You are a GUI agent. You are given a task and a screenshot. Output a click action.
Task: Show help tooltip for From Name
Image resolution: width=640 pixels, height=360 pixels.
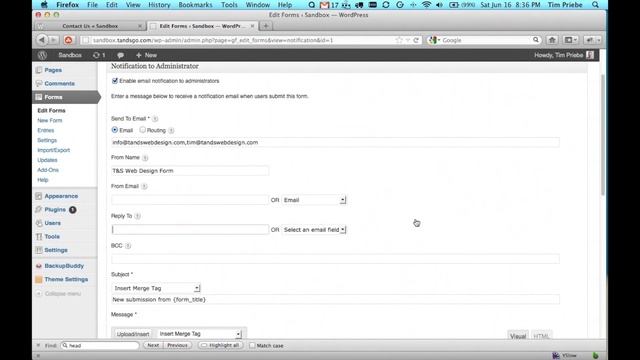pos(145,158)
